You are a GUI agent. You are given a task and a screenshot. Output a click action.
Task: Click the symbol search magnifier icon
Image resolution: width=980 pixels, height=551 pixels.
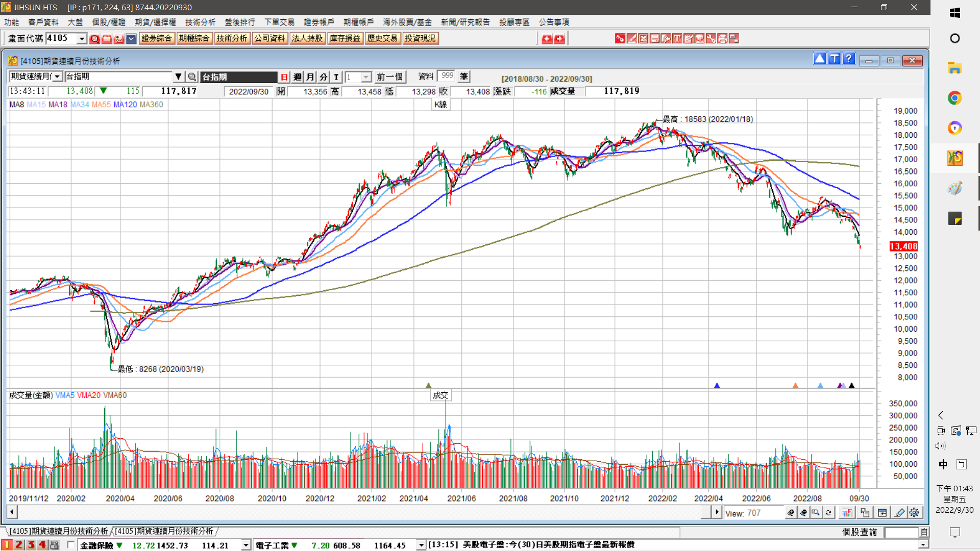[192, 77]
